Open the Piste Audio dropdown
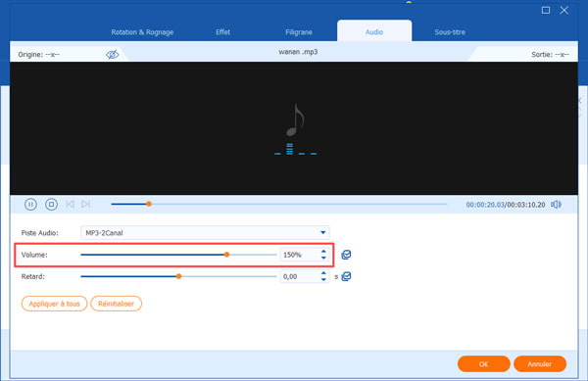588x381 pixels. 205,233
